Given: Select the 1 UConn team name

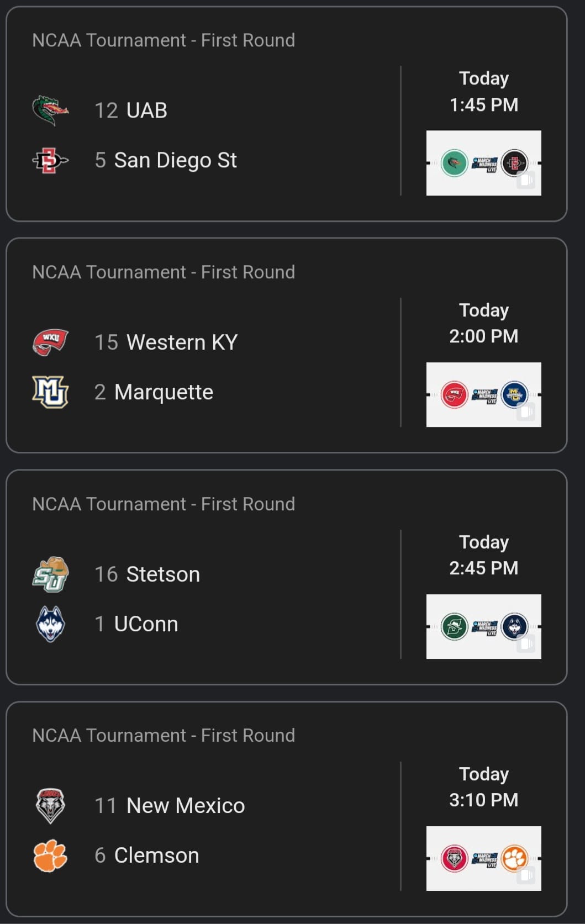Looking at the screenshot, I should [x=136, y=624].
